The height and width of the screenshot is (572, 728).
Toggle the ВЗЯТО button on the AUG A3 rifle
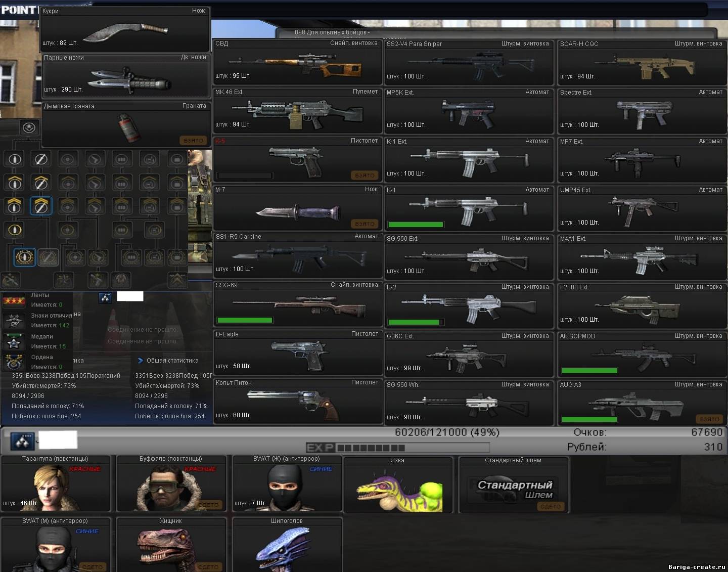(710, 419)
